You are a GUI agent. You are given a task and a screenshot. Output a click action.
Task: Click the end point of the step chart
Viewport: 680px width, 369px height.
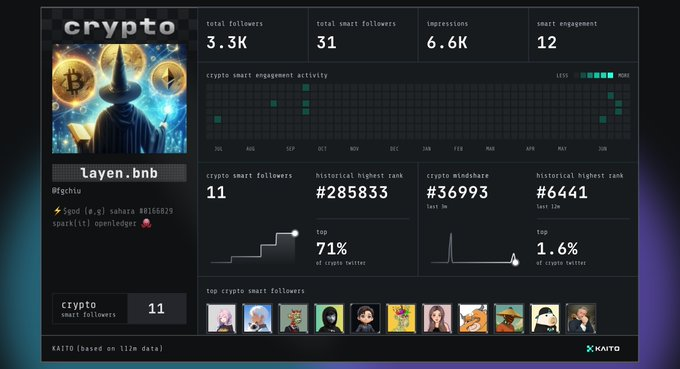295,233
